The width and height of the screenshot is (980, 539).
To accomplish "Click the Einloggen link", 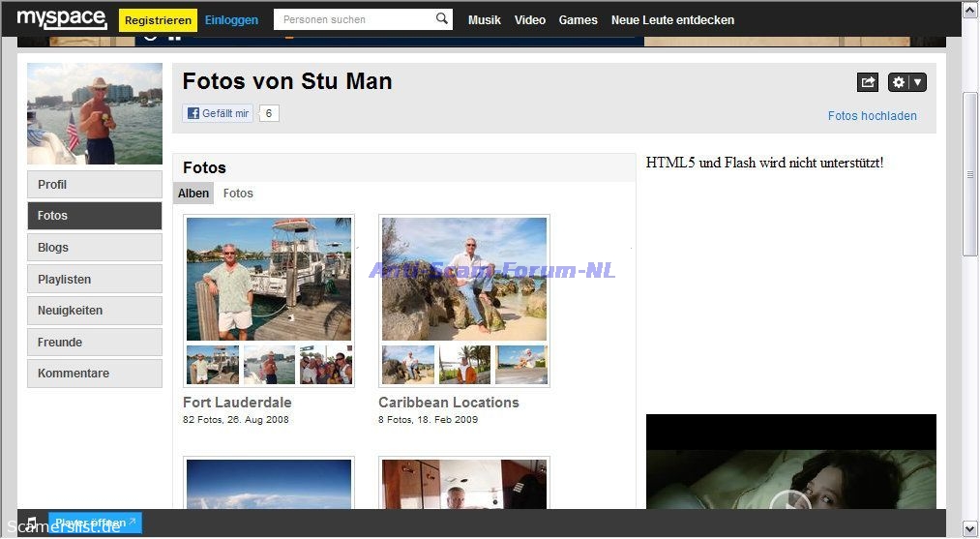I will 231,20.
